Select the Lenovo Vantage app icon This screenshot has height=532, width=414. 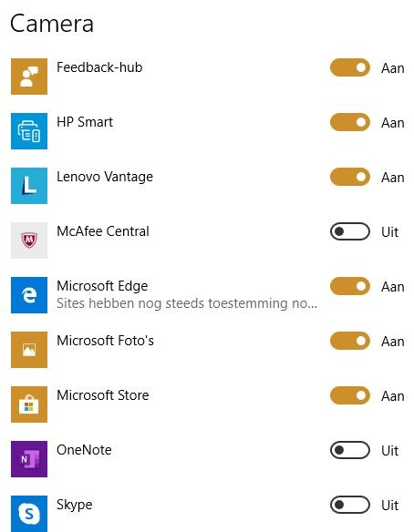(x=29, y=186)
